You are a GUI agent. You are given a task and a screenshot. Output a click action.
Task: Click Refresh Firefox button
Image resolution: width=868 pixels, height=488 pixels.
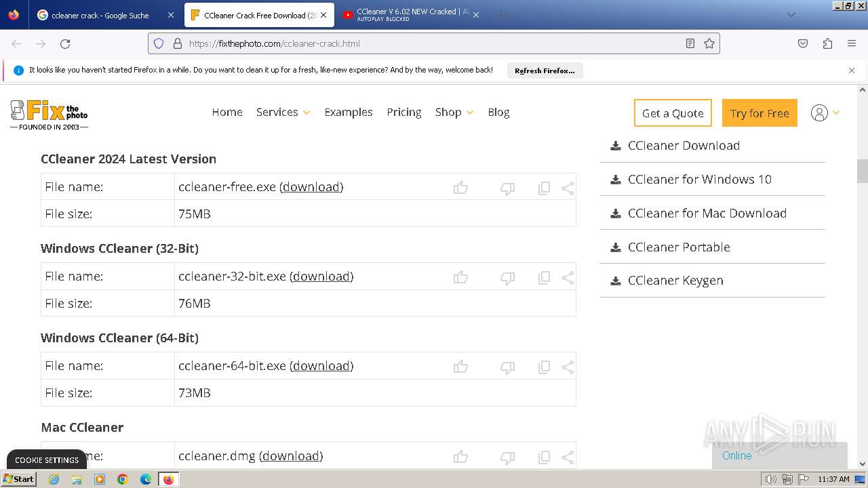545,70
